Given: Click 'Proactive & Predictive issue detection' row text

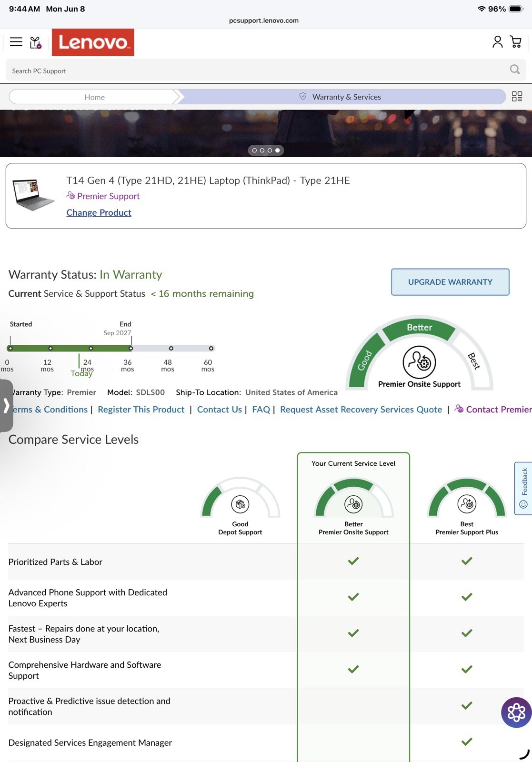Looking at the screenshot, I should pos(89,706).
